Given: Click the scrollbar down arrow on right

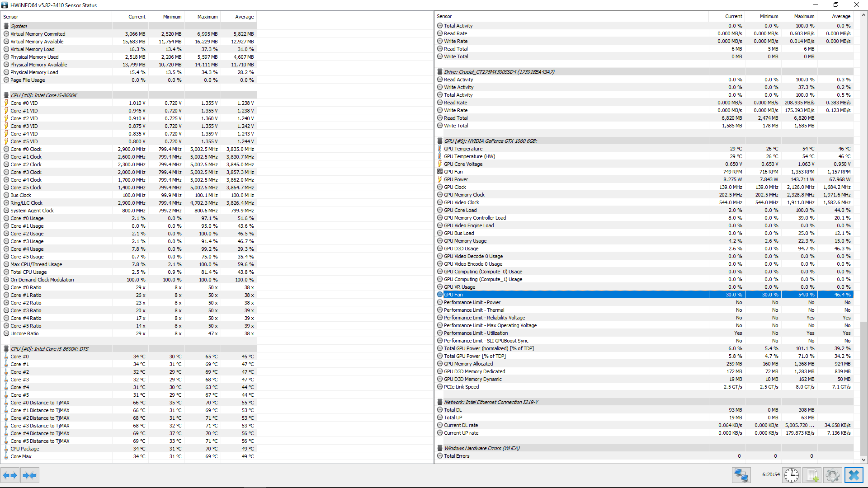Looking at the screenshot, I should (863, 460).
